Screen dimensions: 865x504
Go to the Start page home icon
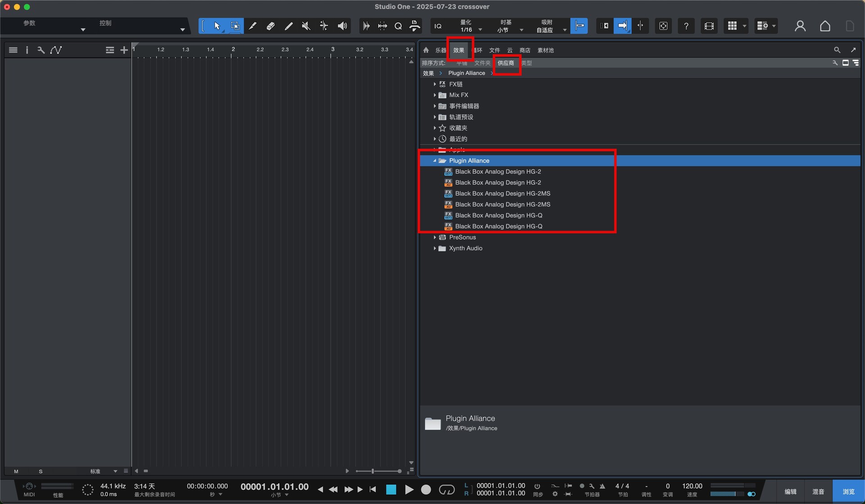(x=825, y=26)
